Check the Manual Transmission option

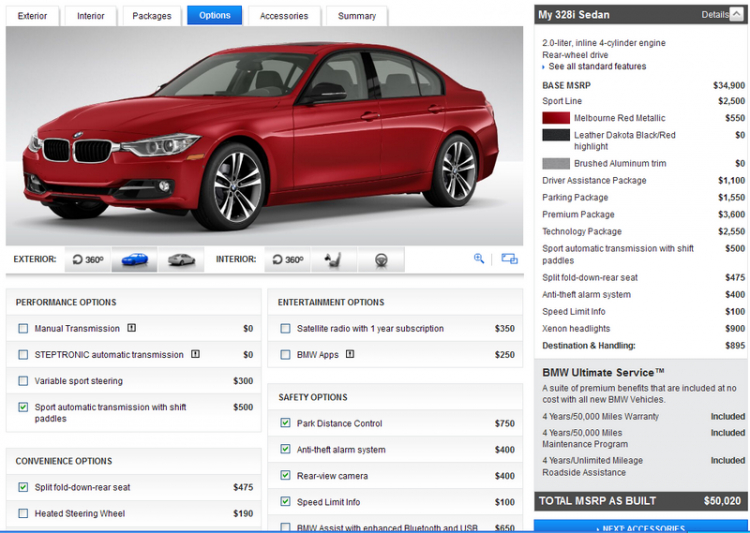pos(23,328)
